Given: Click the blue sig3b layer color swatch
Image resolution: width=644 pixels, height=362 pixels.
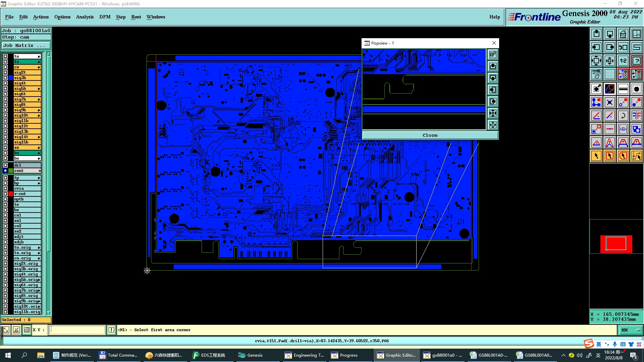Looking at the screenshot, I should click(11, 78).
